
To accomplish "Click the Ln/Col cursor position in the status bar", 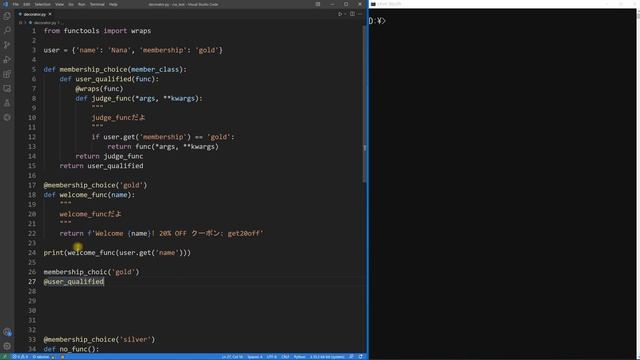I will coord(232,357).
